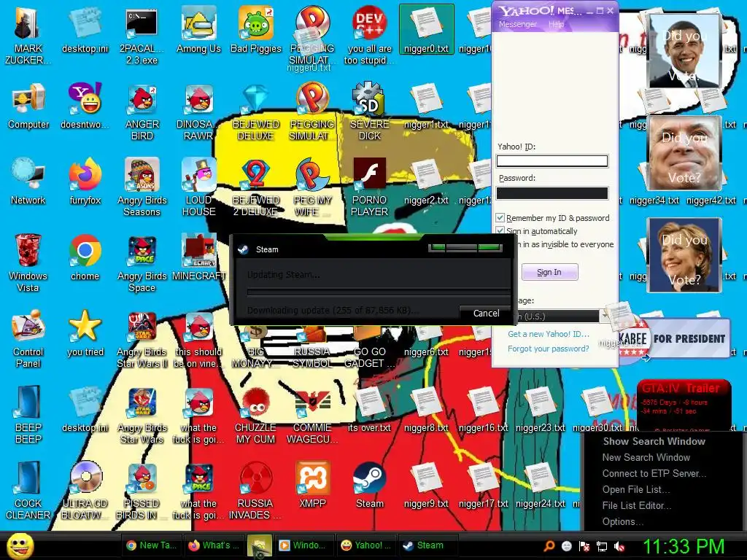
Task: Toggle 'Sign in automatically' checkbox
Action: tap(500, 231)
